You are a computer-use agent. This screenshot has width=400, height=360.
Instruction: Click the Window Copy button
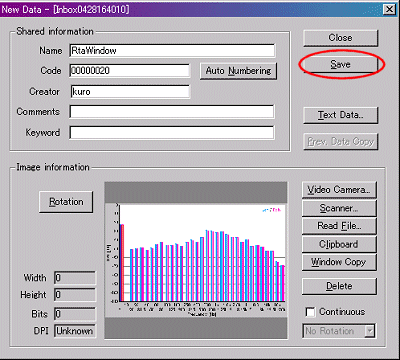(339, 262)
